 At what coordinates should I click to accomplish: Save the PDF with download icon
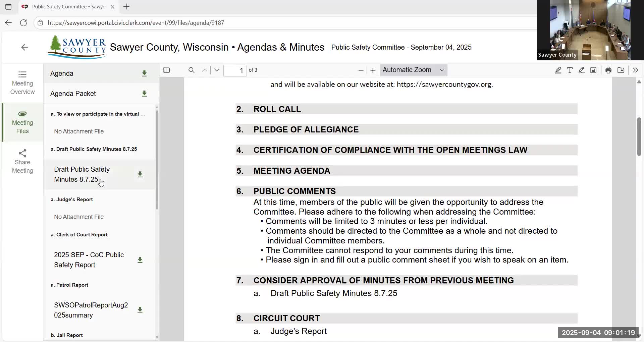coord(621,70)
